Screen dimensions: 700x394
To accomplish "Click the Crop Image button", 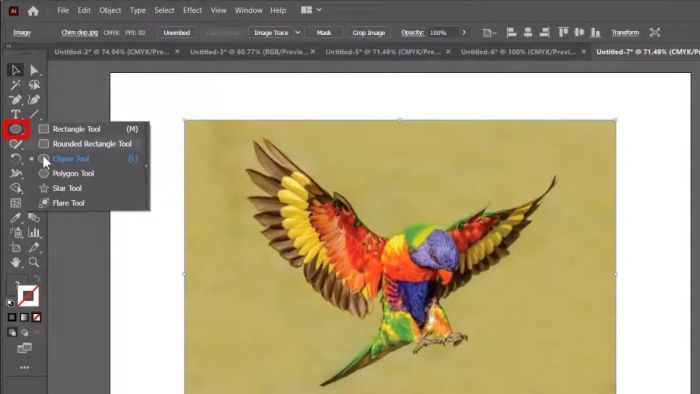I will click(369, 33).
